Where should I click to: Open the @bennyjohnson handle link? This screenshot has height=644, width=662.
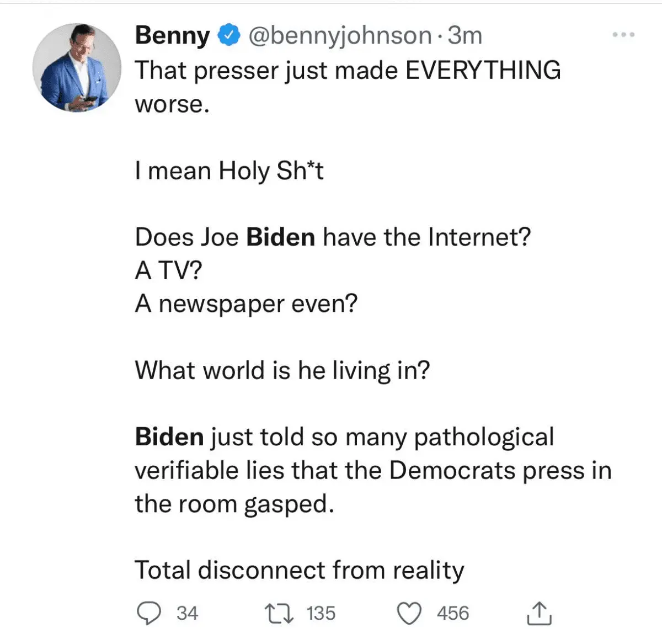(340, 35)
